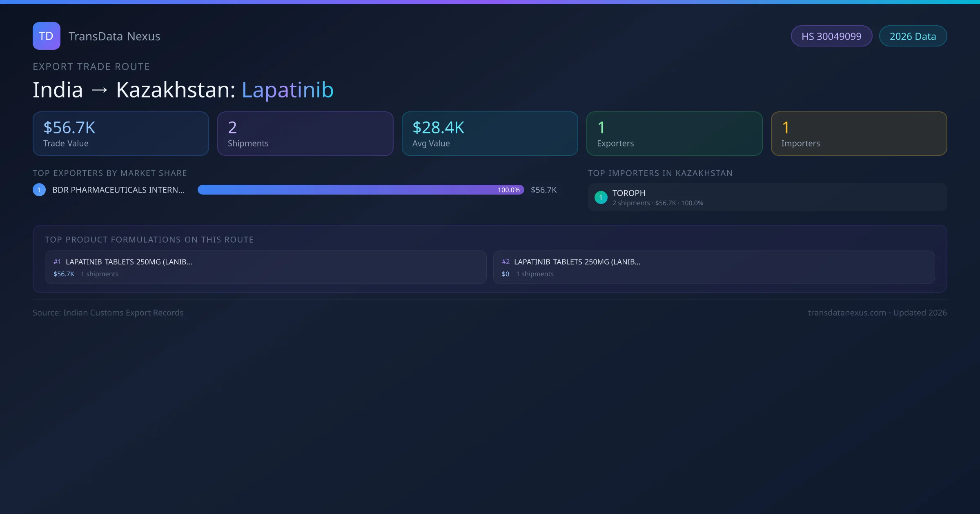Open the 1 Exporters stat card
The height and width of the screenshot is (514, 980).
(674, 134)
